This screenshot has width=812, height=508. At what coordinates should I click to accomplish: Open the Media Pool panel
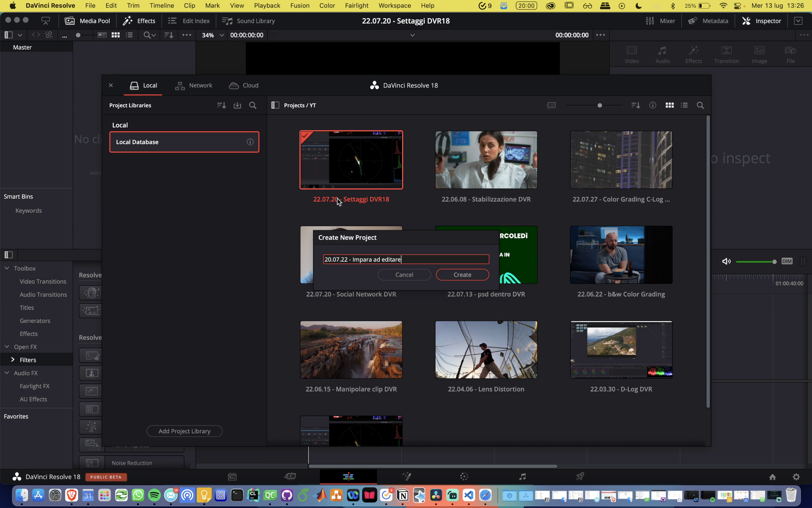[x=87, y=21]
